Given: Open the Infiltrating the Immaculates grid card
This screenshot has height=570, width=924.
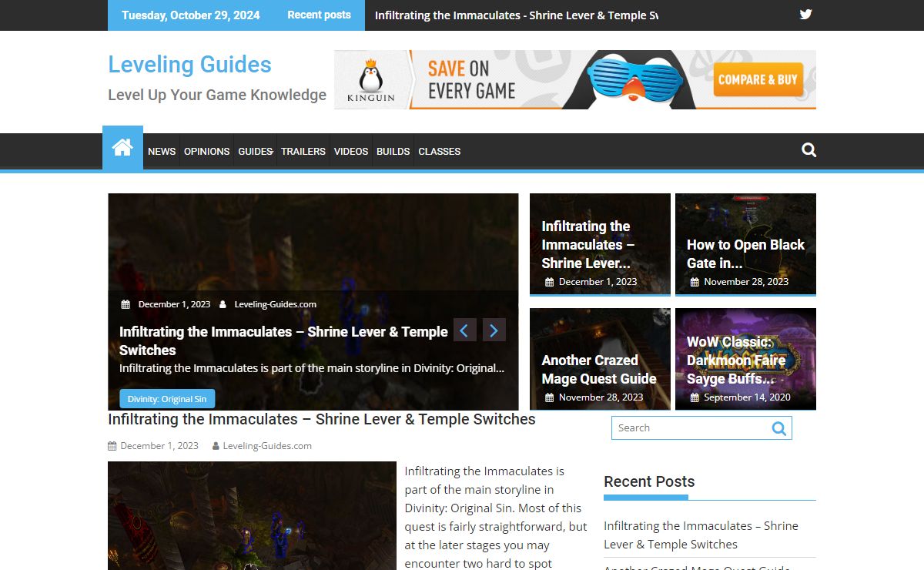Looking at the screenshot, I should [600, 244].
